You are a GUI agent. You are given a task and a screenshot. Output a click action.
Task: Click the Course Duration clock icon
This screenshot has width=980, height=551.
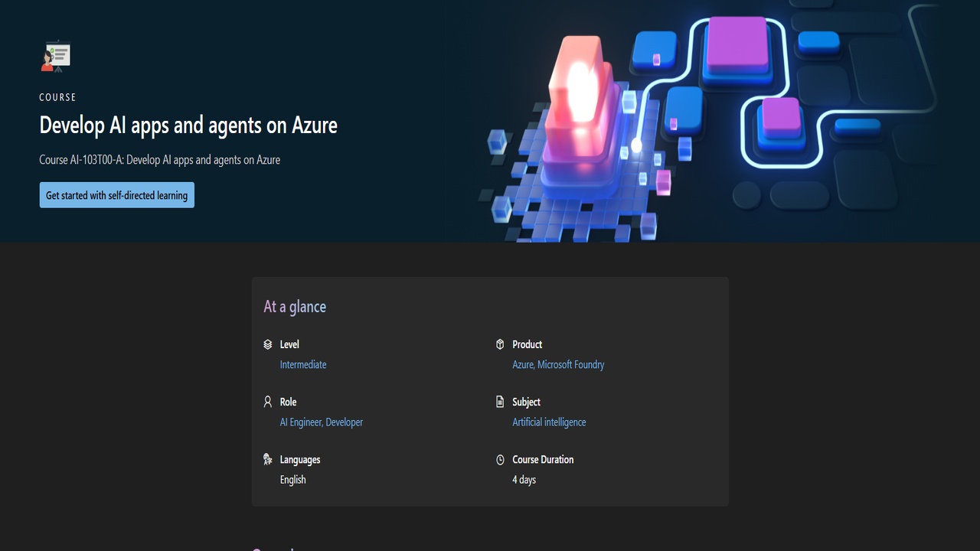500,460
